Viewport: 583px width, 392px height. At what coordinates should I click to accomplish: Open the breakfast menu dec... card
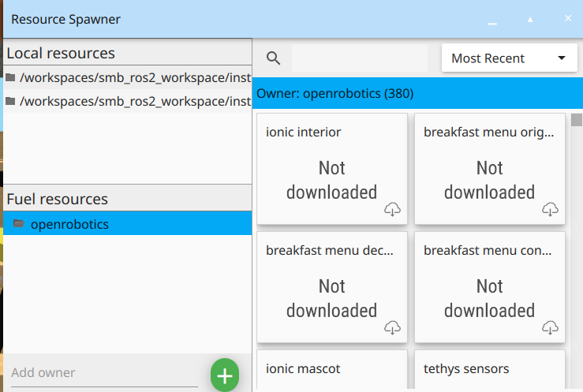[x=331, y=287]
